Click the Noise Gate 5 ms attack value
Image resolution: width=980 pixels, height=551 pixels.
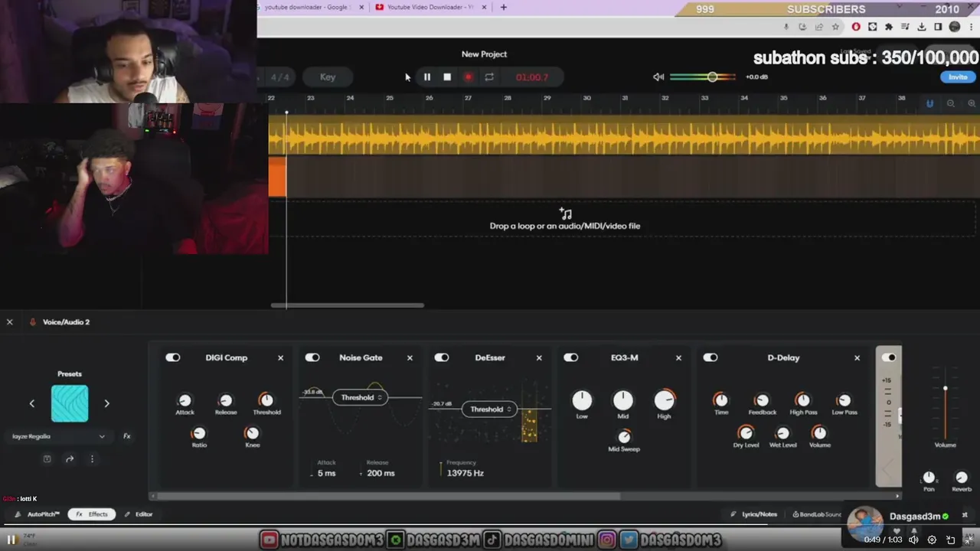pyautogui.click(x=327, y=473)
